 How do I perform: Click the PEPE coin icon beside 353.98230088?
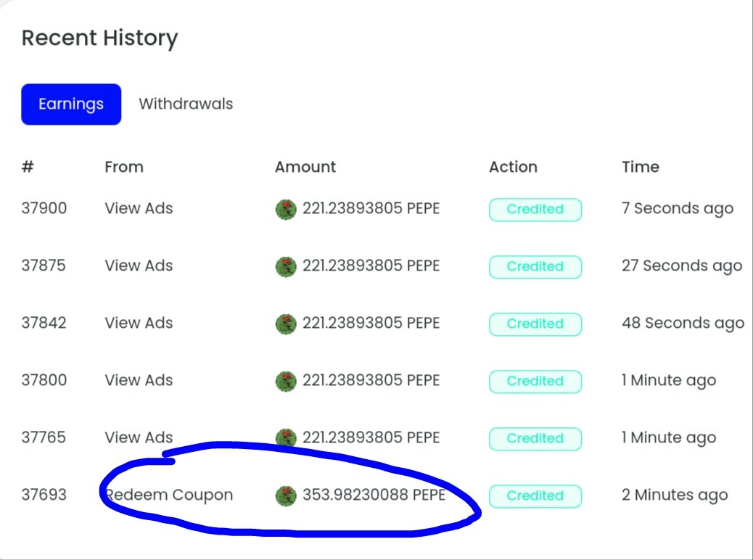(286, 495)
